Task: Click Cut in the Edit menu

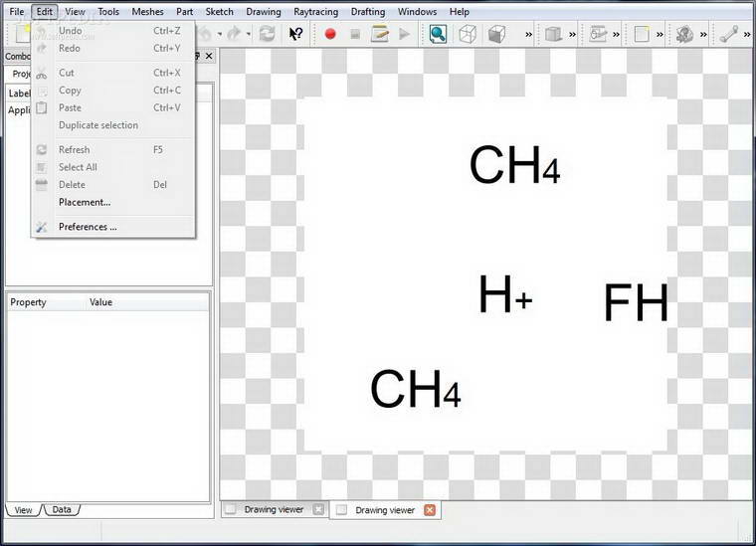Action: coord(113,73)
